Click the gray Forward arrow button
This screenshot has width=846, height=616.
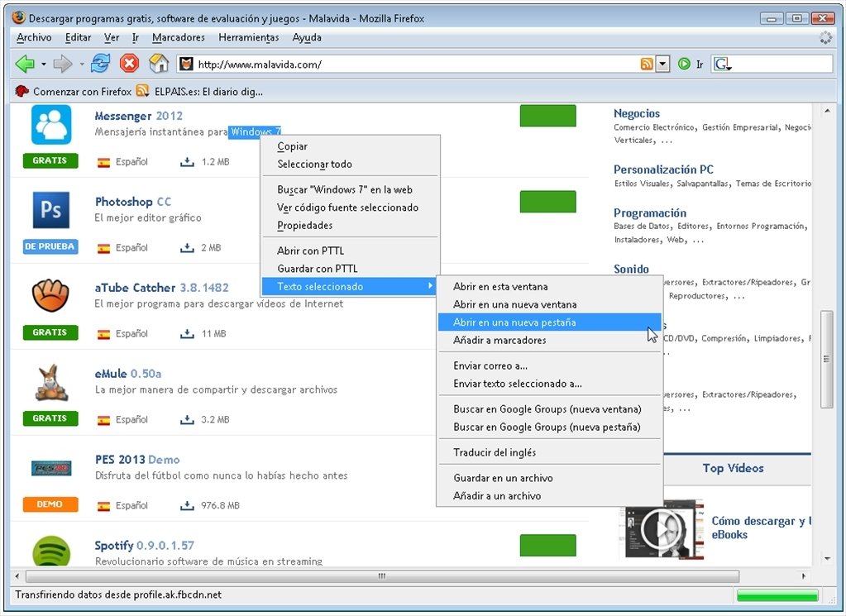[x=63, y=64]
